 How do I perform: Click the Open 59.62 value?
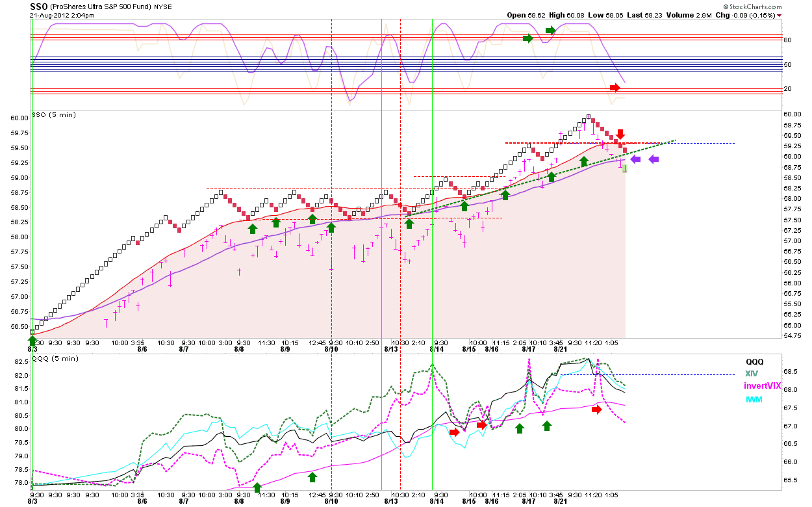coord(526,15)
